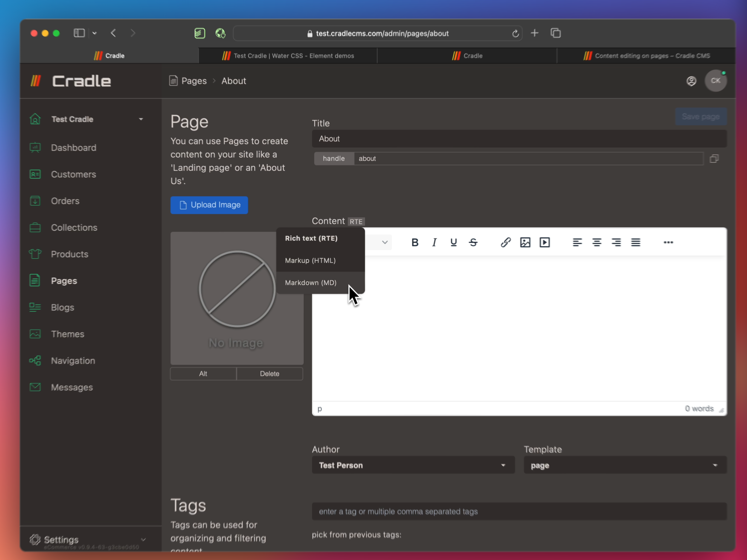Click the editor resize handle corner
Screen dimensions: 747x560
[721, 410]
